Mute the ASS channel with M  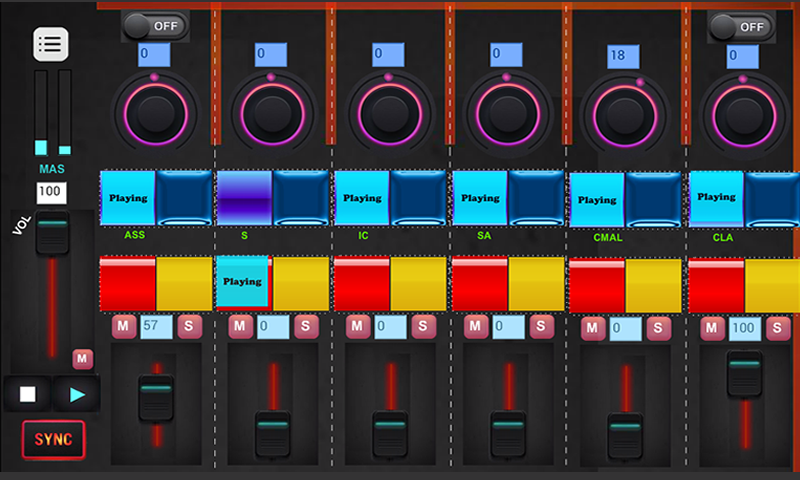123,326
